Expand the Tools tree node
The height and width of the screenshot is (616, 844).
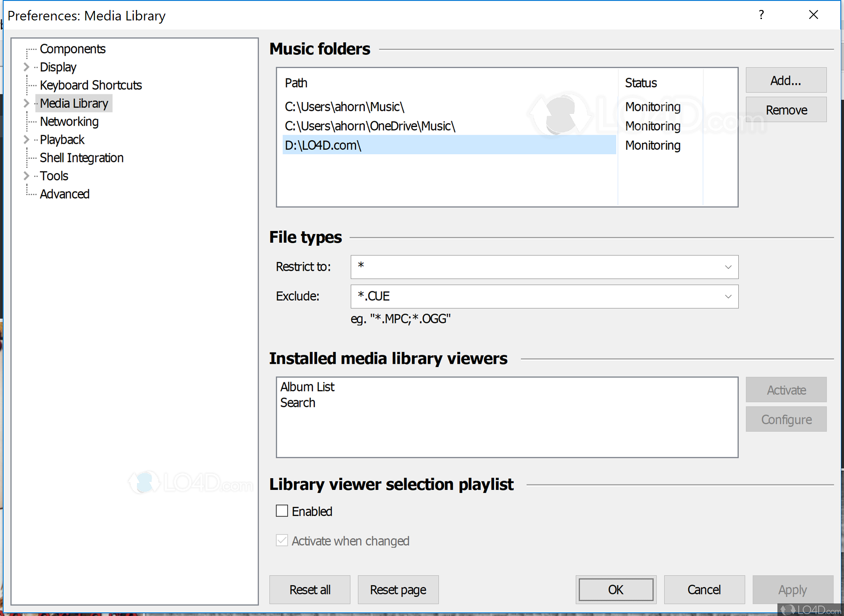tap(26, 176)
